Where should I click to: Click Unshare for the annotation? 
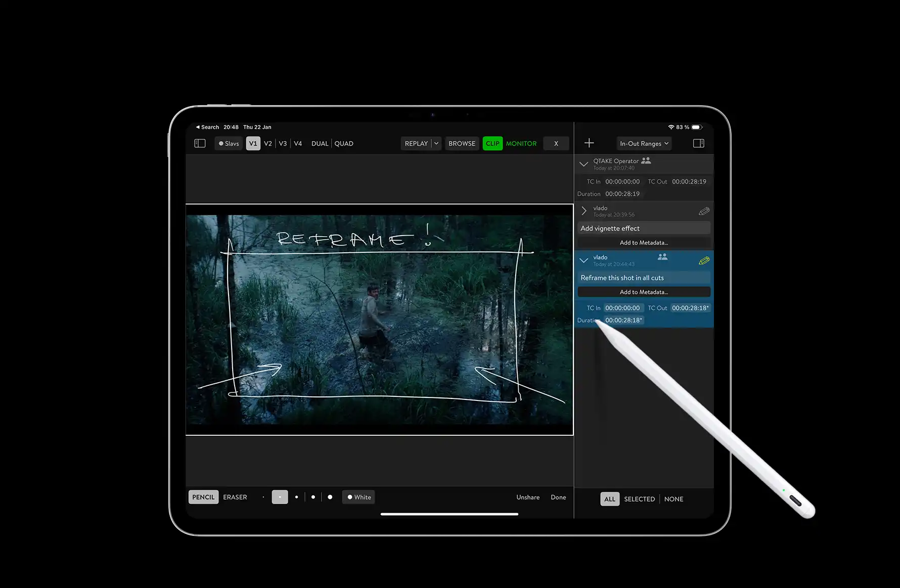[528, 497]
